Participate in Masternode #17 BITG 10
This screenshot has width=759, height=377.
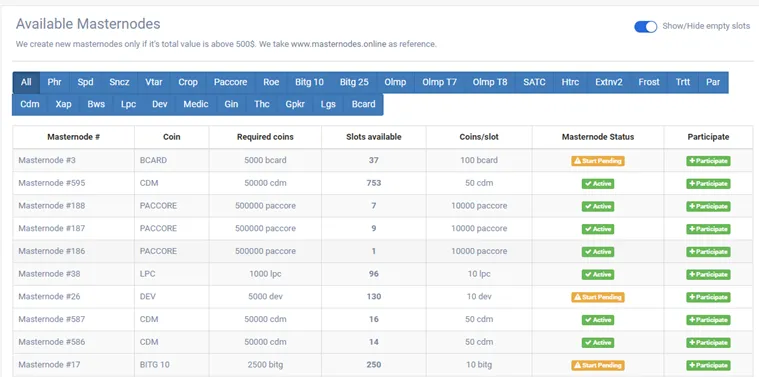pos(708,365)
